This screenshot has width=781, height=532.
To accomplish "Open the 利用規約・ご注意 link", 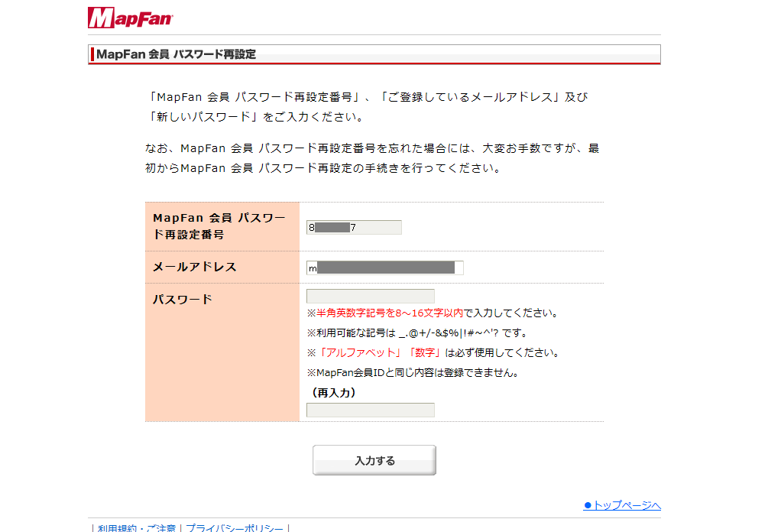I will tap(137, 527).
